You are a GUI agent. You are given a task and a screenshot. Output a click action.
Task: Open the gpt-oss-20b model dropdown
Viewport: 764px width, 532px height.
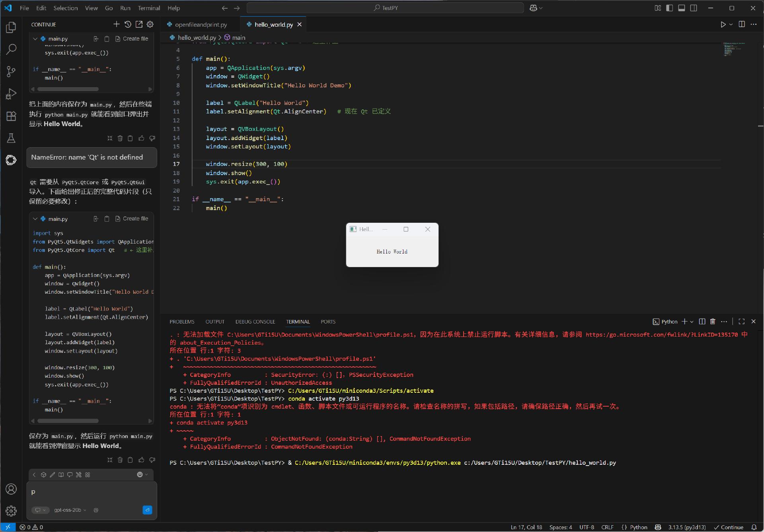point(70,510)
